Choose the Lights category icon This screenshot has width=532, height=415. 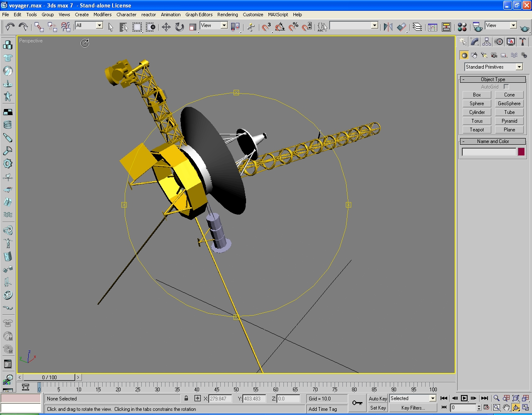[x=484, y=55]
